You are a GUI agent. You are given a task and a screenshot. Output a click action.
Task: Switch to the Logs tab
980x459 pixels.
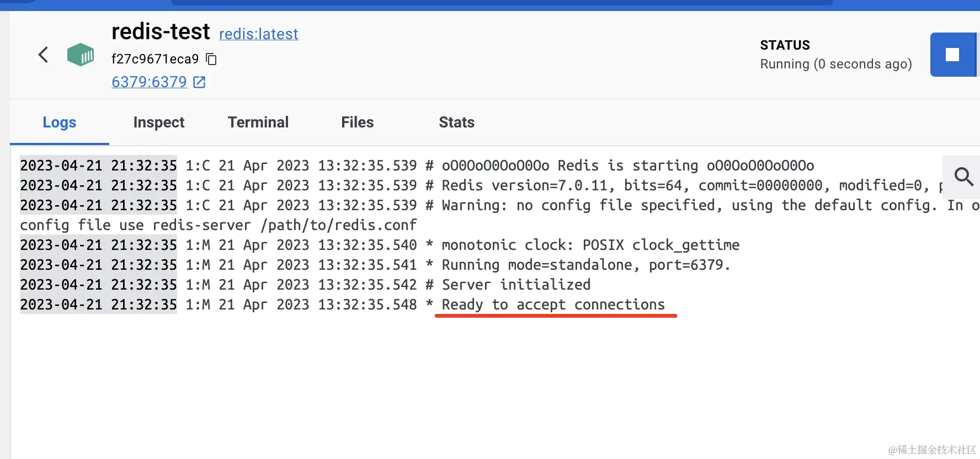[60, 122]
